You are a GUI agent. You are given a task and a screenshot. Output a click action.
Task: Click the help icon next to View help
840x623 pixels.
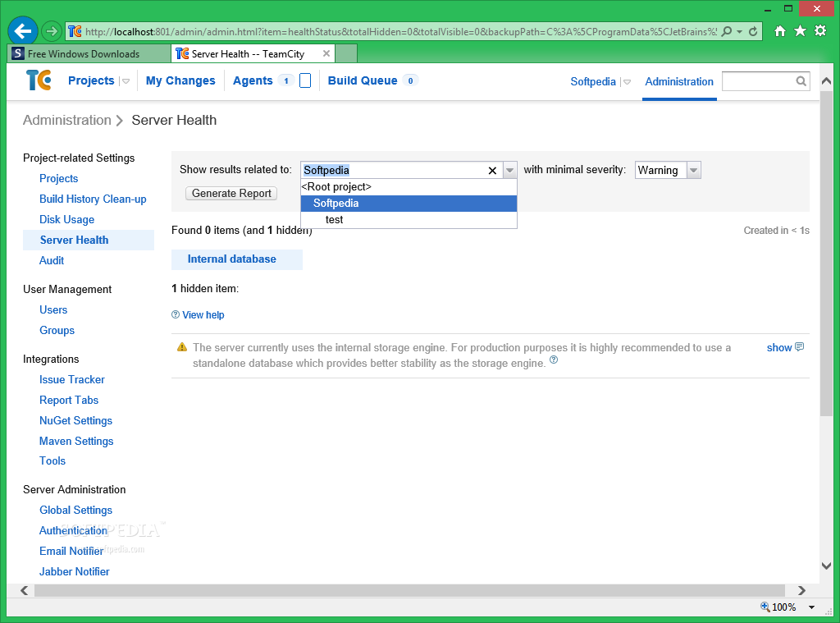pyautogui.click(x=176, y=314)
